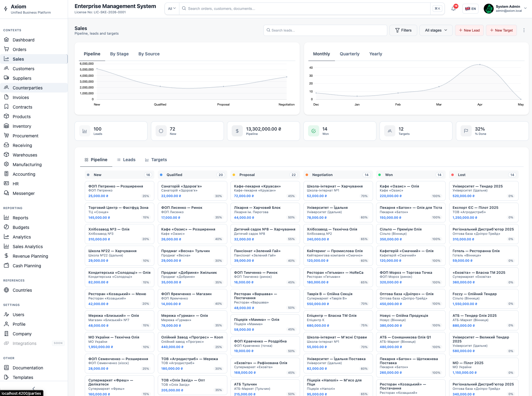The width and height of the screenshot is (532, 396).
Task: Click the global search orders field
Action: pos(305,9)
